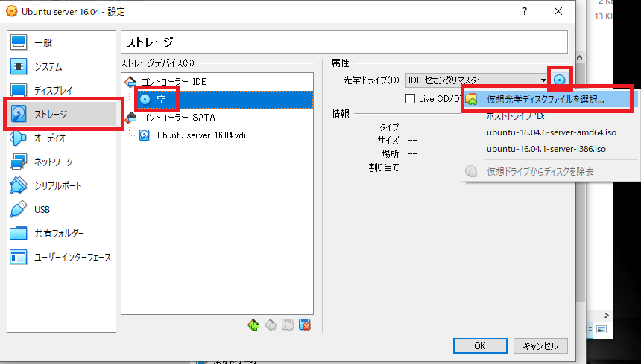
Task: Open the ユーザーインターフェース settings category
Action: point(61,257)
